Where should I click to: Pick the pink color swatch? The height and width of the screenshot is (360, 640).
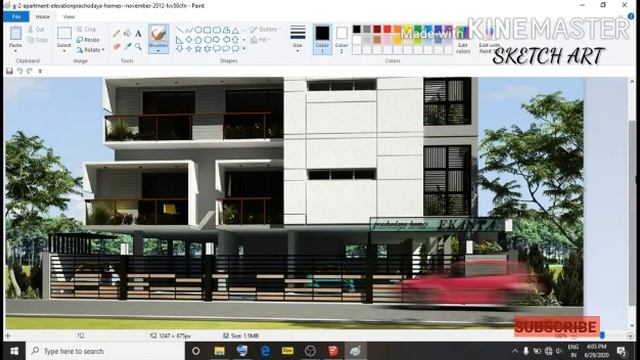[387, 40]
